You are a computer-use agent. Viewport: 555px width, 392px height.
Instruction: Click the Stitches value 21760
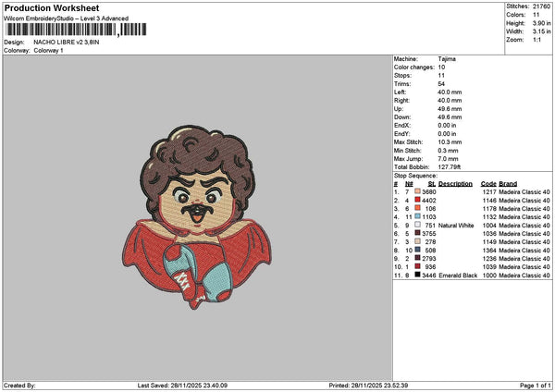point(541,6)
